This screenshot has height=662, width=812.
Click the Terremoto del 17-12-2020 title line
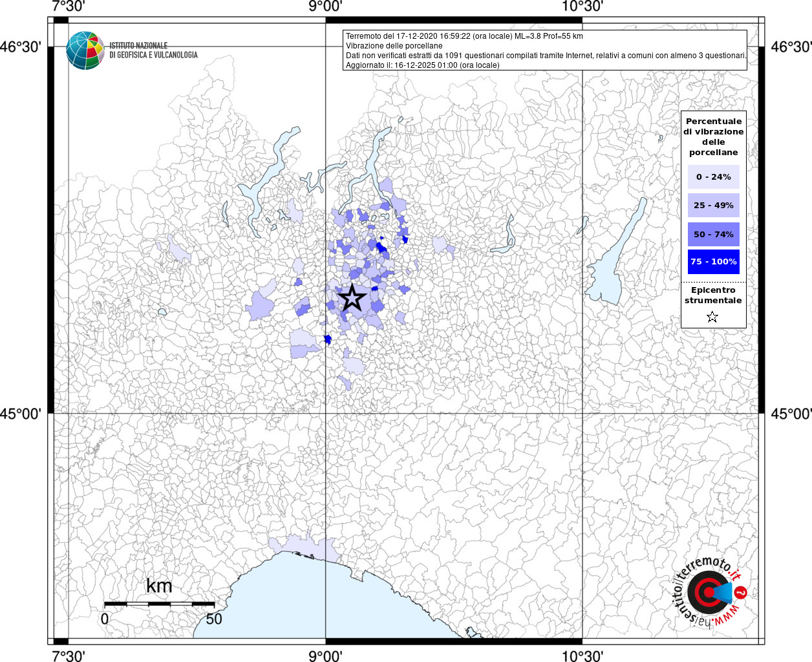[x=464, y=36]
